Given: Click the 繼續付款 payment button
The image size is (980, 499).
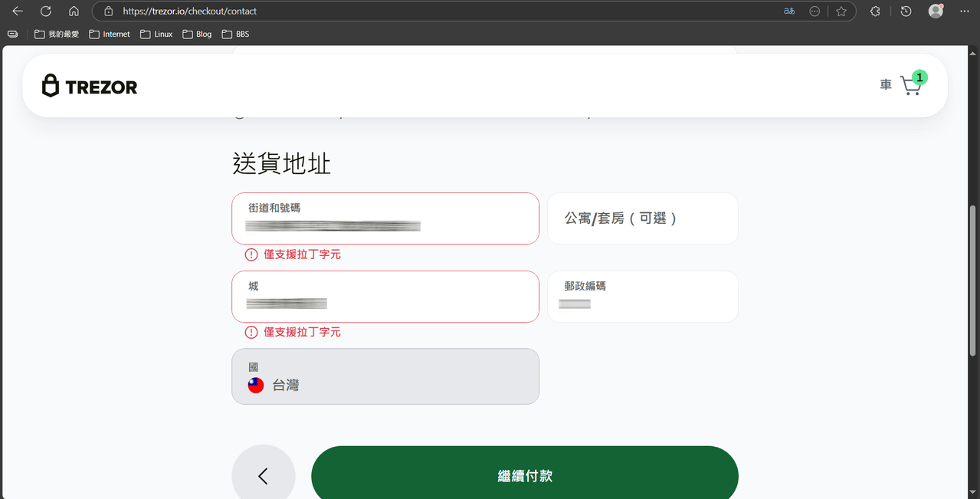Looking at the screenshot, I should [x=524, y=475].
